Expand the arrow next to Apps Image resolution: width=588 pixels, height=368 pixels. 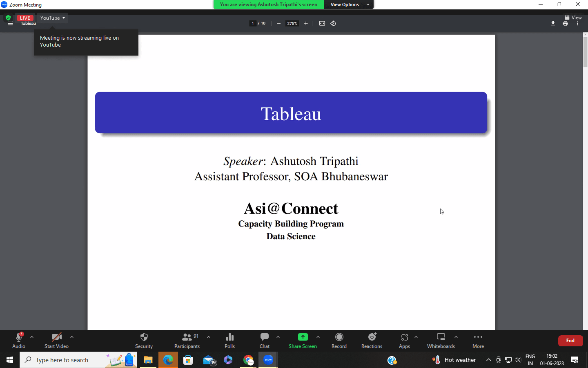[416, 337]
